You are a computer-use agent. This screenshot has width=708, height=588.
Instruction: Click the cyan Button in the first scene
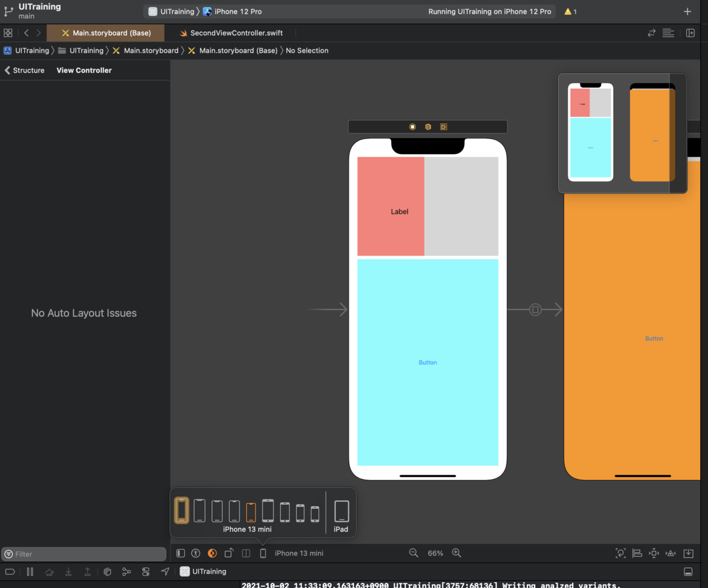pos(428,362)
